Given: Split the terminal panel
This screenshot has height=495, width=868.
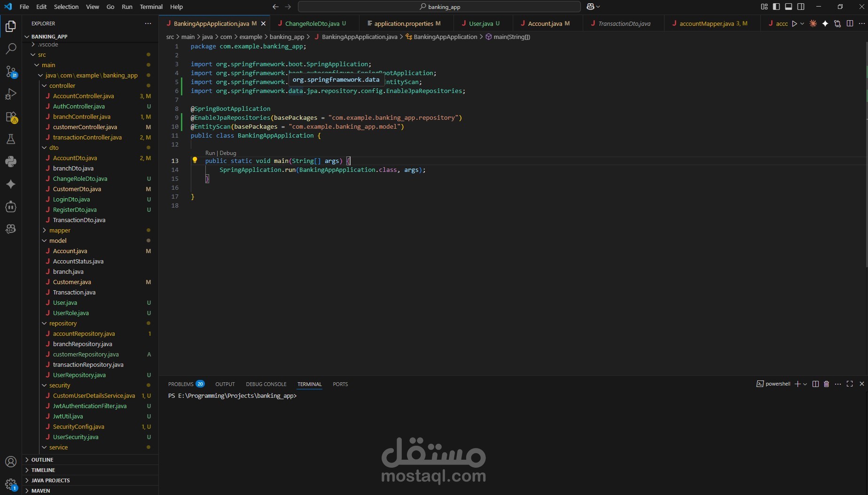Looking at the screenshot, I should pyautogui.click(x=815, y=384).
